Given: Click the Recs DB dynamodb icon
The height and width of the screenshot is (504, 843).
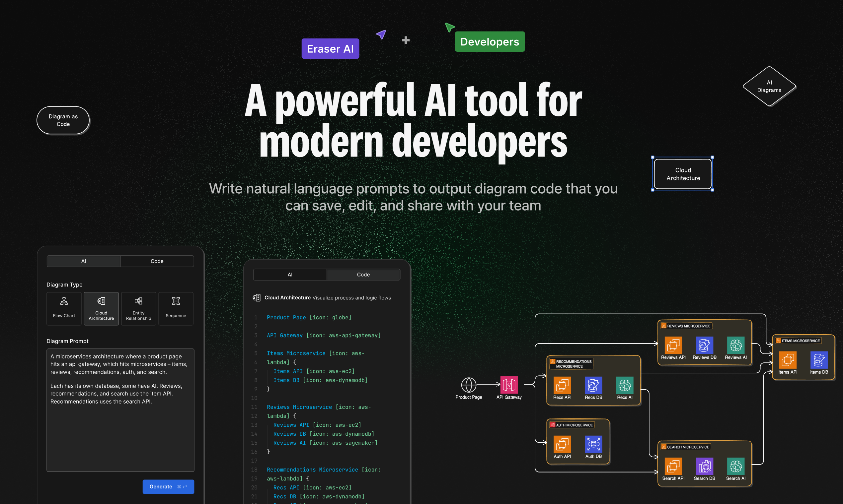Looking at the screenshot, I should [x=593, y=385].
